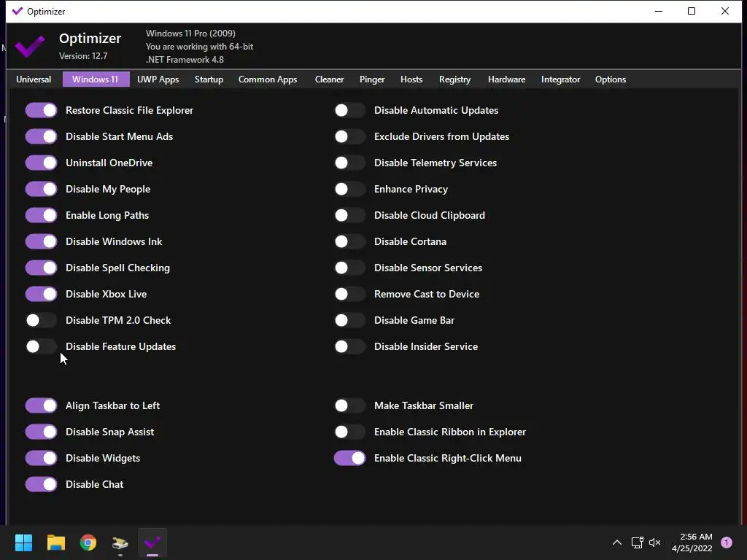Go to the Startup tab

[209, 79]
